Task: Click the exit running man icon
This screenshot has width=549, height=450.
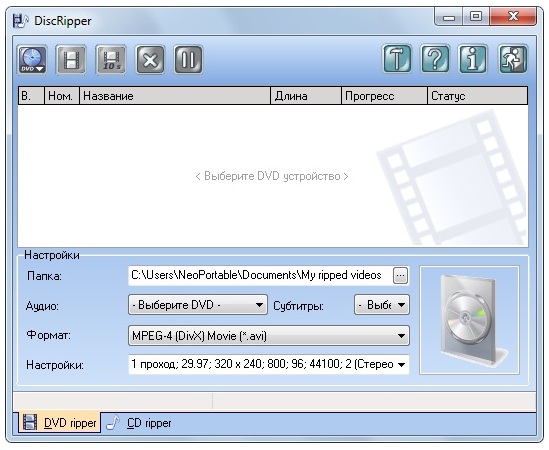Action: tap(513, 59)
